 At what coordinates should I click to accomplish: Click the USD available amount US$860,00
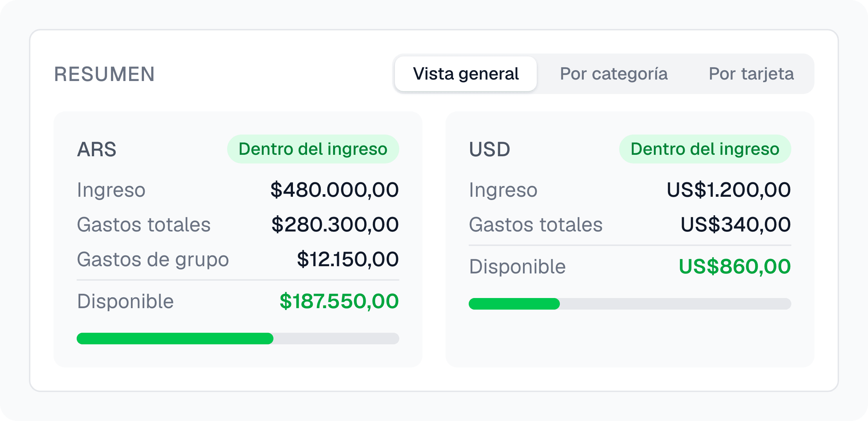(x=735, y=267)
